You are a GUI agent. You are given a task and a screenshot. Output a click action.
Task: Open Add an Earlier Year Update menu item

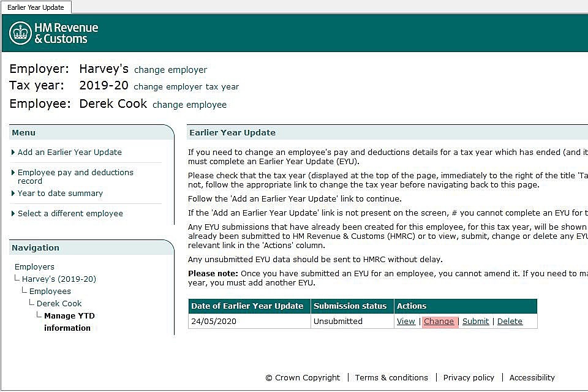pyautogui.click(x=69, y=152)
